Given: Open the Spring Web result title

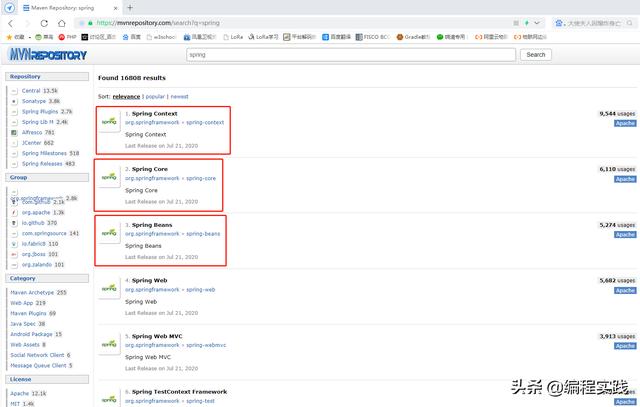Looking at the screenshot, I should click(x=149, y=280).
